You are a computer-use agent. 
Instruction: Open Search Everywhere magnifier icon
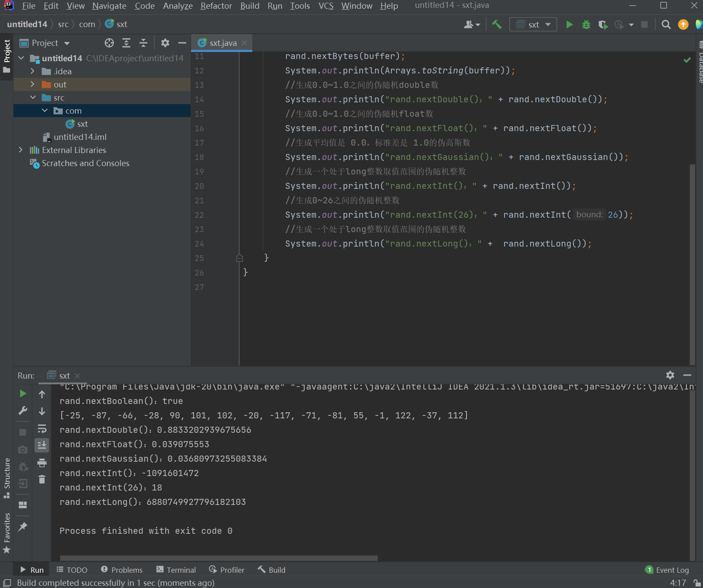click(x=666, y=24)
